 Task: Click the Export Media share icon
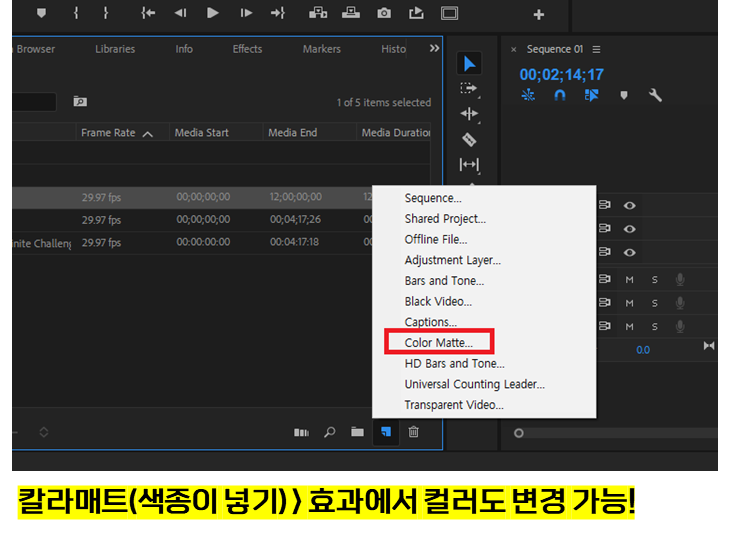click(416, 13)
